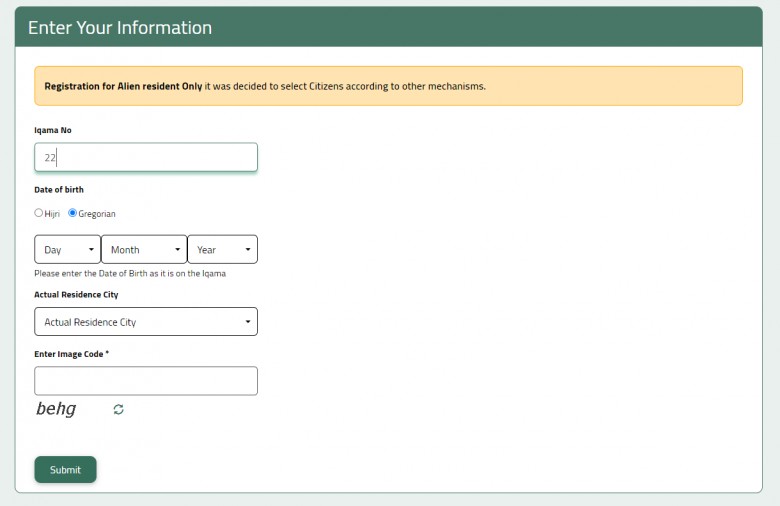Click the captcha image showing behg
The height and width of the screenshot is (506, 780).
point(57,409)
